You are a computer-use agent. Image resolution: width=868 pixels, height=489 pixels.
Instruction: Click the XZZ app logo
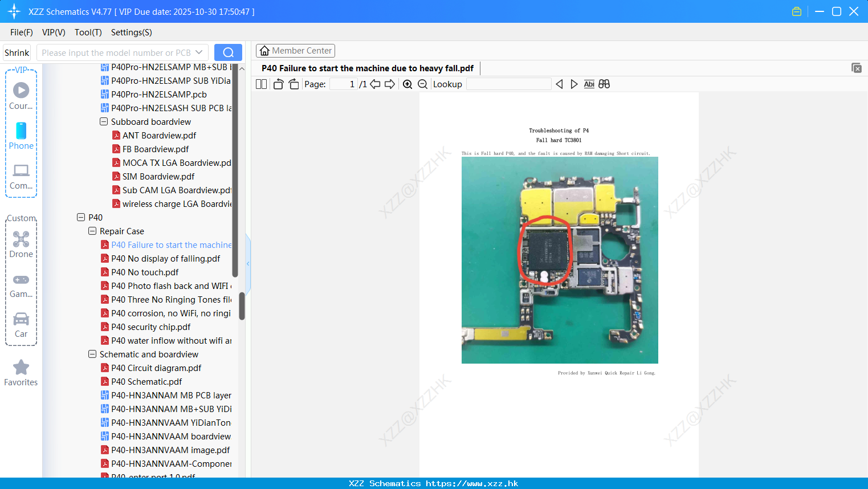14,11
